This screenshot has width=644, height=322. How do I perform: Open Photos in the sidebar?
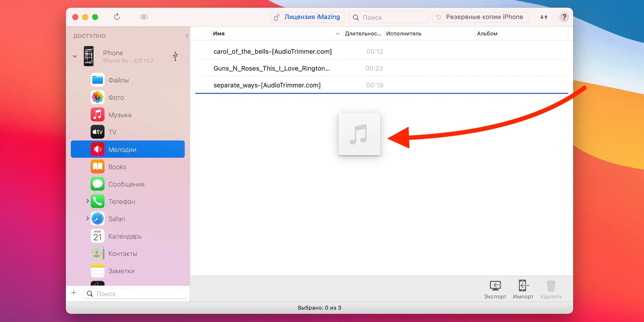click(116, 98)
